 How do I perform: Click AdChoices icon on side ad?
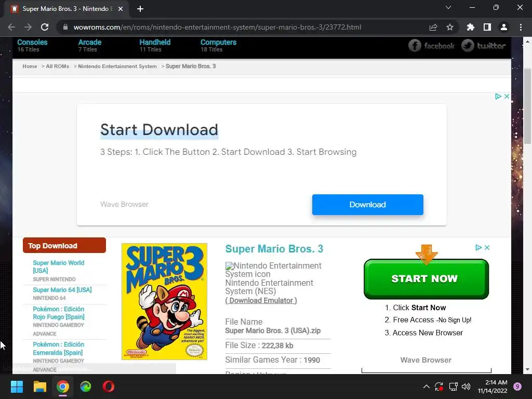(x=478, y=248)
